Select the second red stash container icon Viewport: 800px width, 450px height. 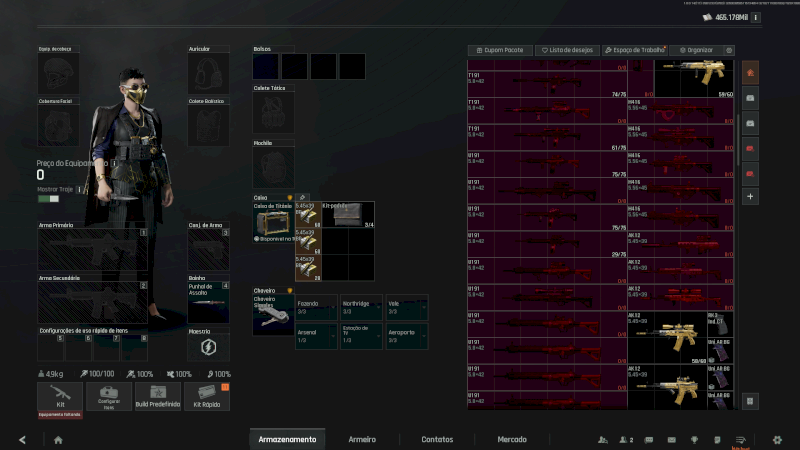[x=750, y=174]
